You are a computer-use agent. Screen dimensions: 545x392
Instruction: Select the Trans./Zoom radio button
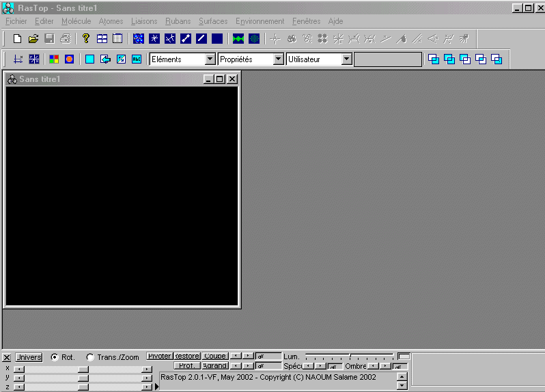pos(90,357)
